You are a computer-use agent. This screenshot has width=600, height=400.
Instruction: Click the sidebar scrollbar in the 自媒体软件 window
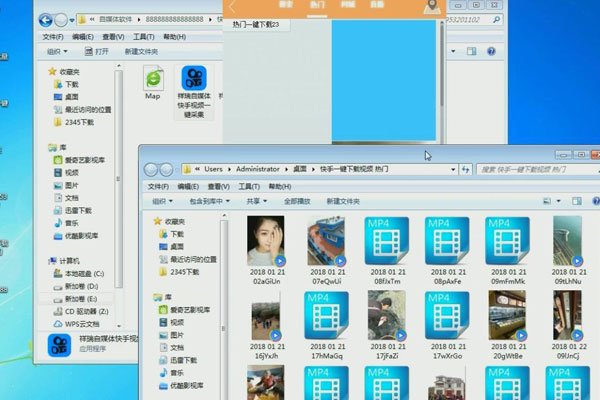118,179
